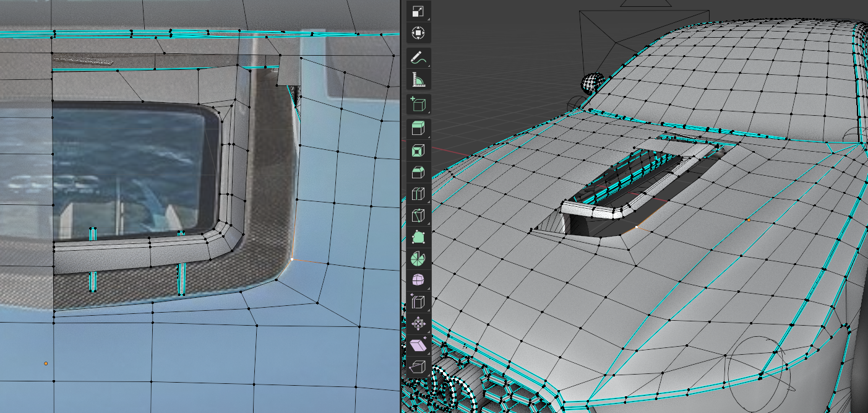Select the Measure ruler tool
This screenshot has width=868, height=413.
[418, 79]
